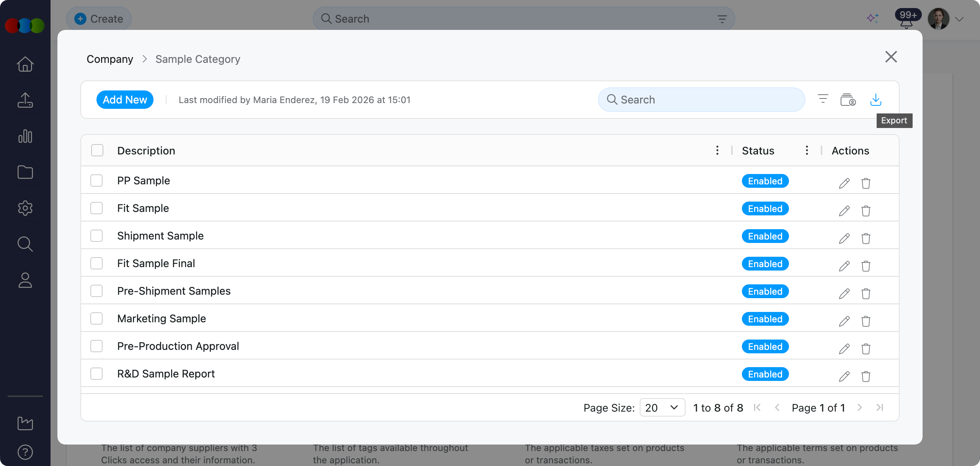This screenshot has height=466, width=980.
Task: Open Description column options menu
Action: coord(717,150)
